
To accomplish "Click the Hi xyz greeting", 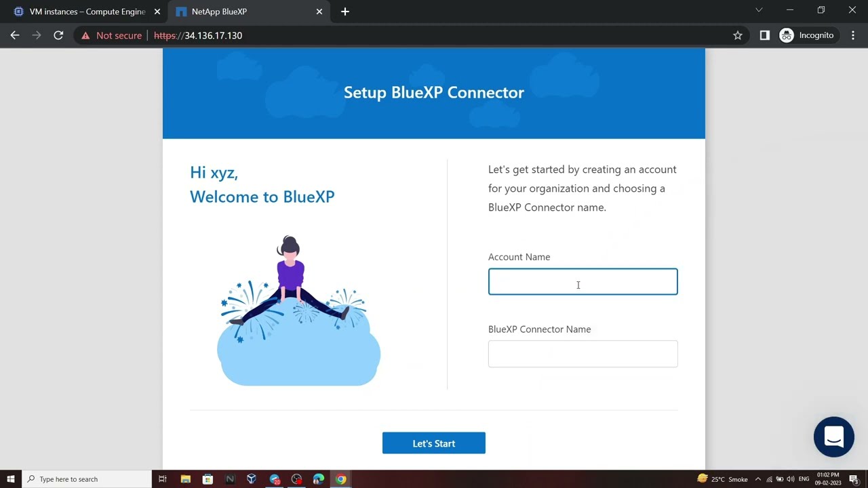I will [214, 173].
